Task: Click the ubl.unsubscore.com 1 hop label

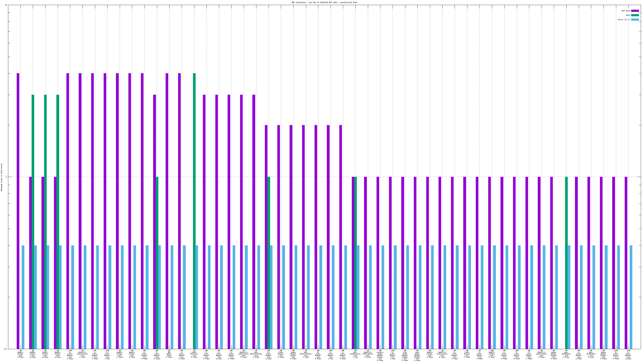Action: [355, 354]
